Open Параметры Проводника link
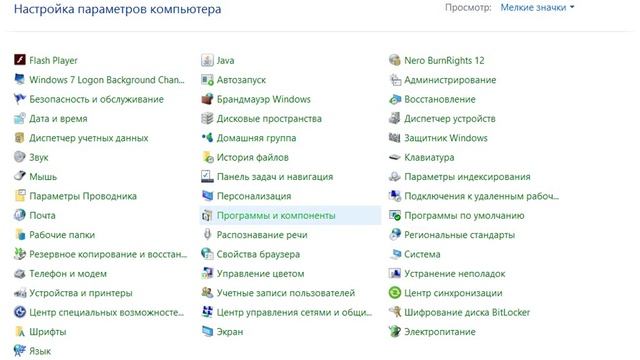This screenshot has width=640, height=360. click(x=83, y=196)
